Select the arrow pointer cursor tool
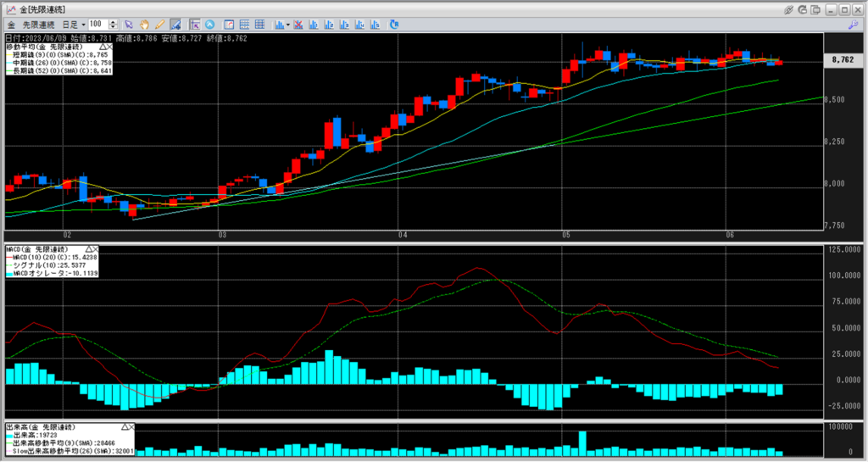Viewport: 868px width, 462px height. pos(129,25)
